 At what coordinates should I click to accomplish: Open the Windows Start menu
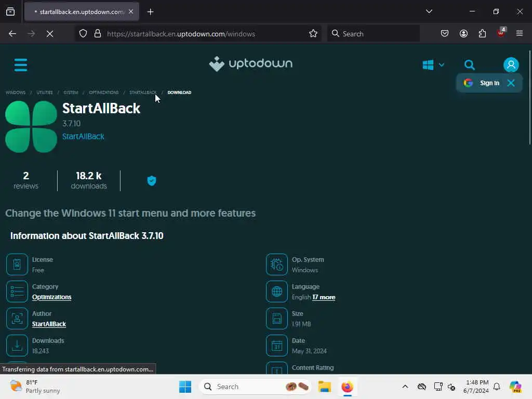click(x=185, y=387)
